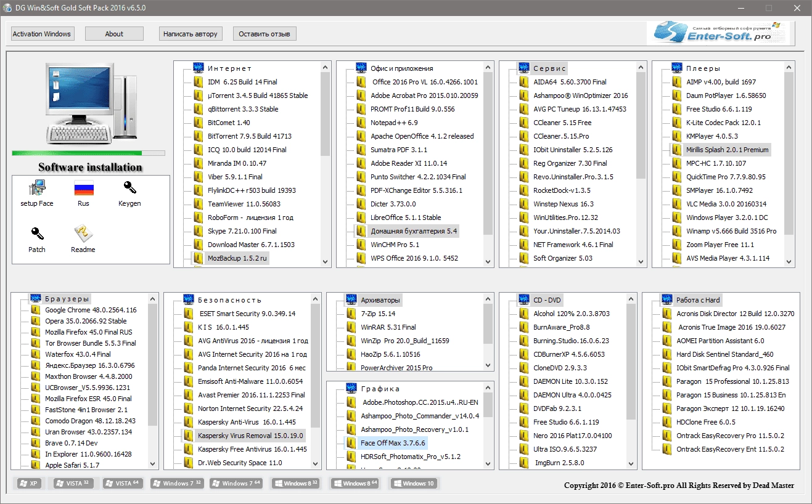This screenshot has width=812, height=504.
Task: Open the Patch key icon
Action: [x=37, y=234]
